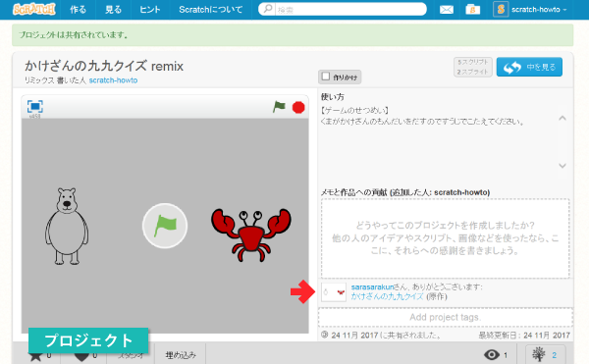589x364 pixels.
Task: Click the scripts and sprites count box
Action: click(473, 67)
